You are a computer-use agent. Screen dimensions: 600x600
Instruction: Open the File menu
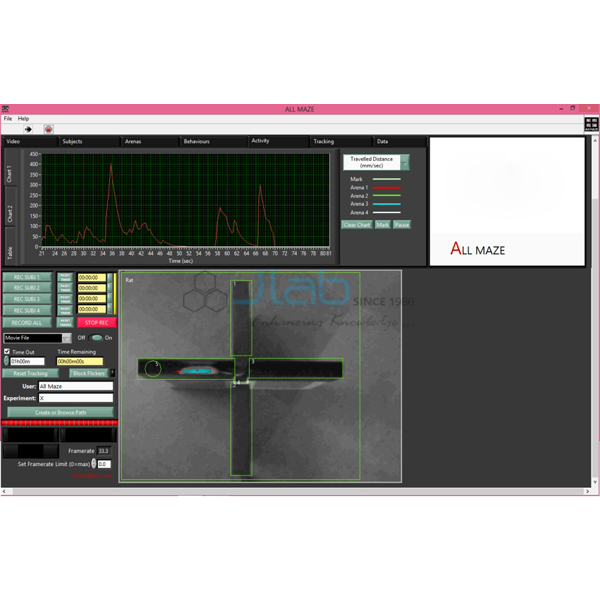8,119
